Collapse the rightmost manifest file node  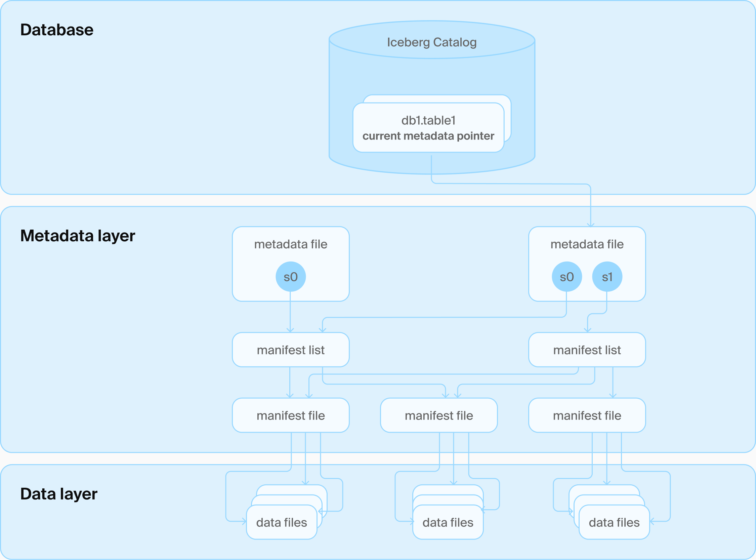[x=587, y=415]
